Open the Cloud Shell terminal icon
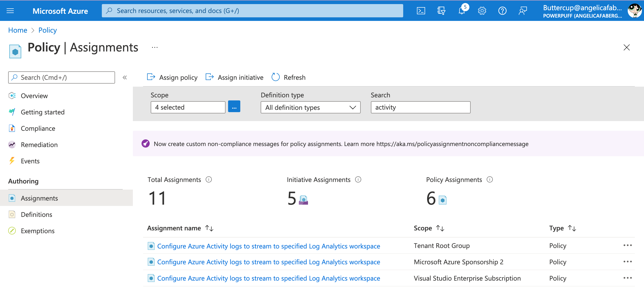 point(421,10)
